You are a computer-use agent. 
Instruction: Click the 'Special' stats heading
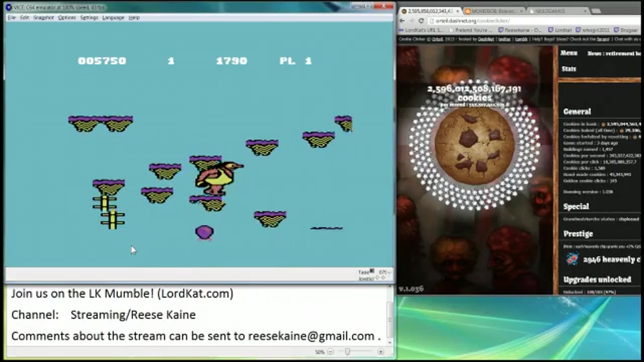576,207
